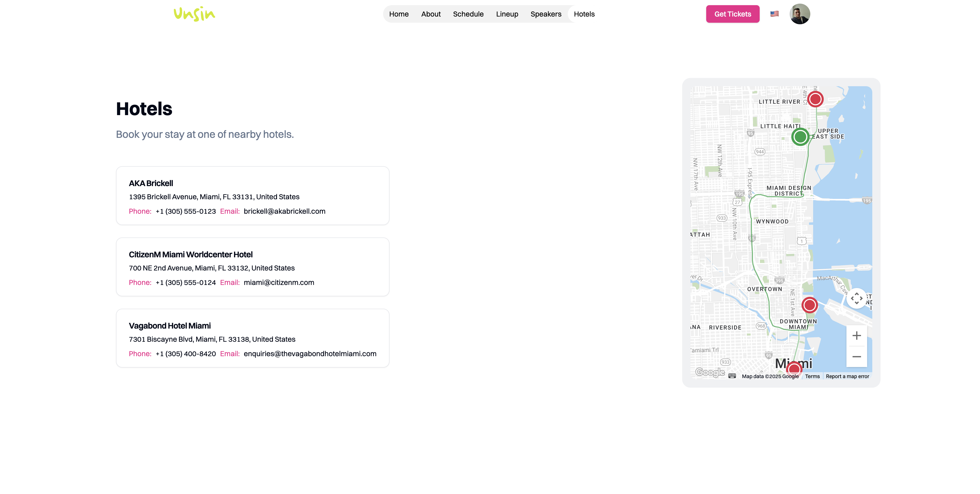Click email brickell@akabrickell.com
980x494 pixels.
point(284,211)
